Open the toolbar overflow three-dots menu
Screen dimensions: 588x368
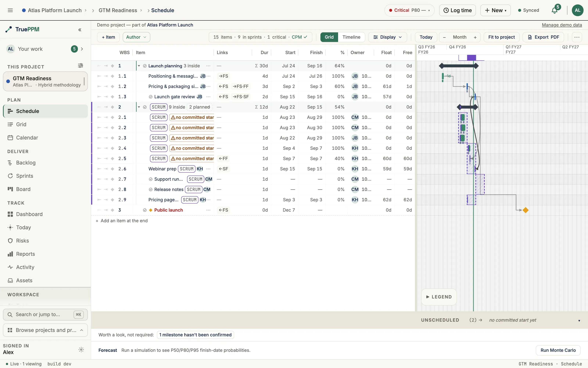(577, 37)
